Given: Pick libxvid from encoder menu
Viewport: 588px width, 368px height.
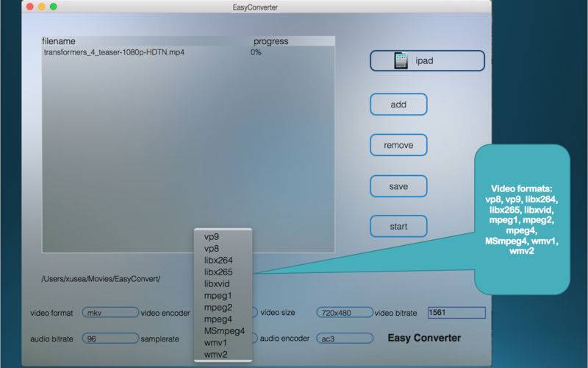Looking at the screenshot, I should click(218, 284).
